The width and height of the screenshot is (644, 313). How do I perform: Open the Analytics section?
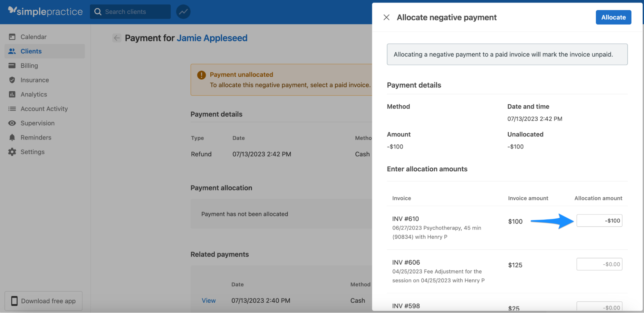click(34, 94)
